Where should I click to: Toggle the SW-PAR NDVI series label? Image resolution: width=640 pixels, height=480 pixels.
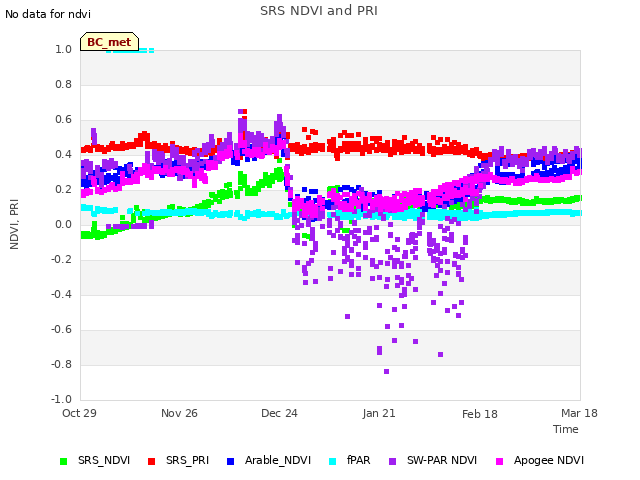tap(442, 460)
